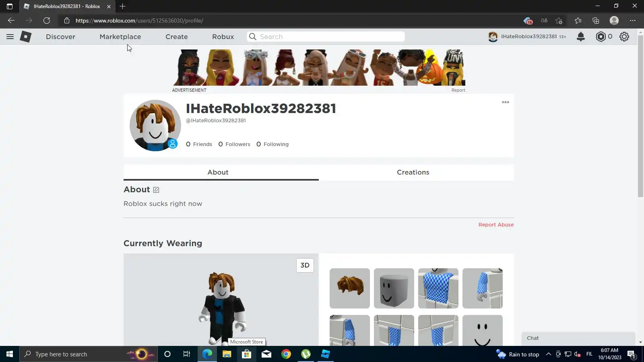Show hidden system tray icons
Screen dimensions: 644x362
[x=548, y=354]
